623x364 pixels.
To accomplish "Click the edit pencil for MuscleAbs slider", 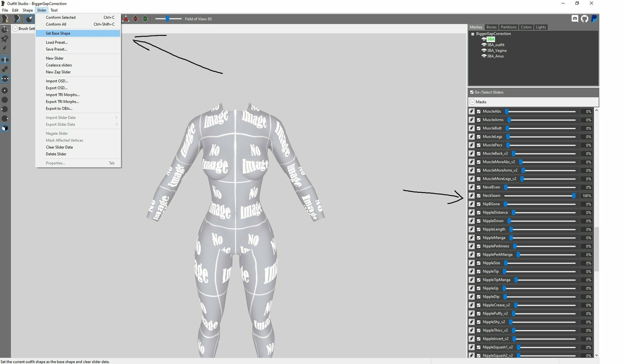I will click(472, 111).
